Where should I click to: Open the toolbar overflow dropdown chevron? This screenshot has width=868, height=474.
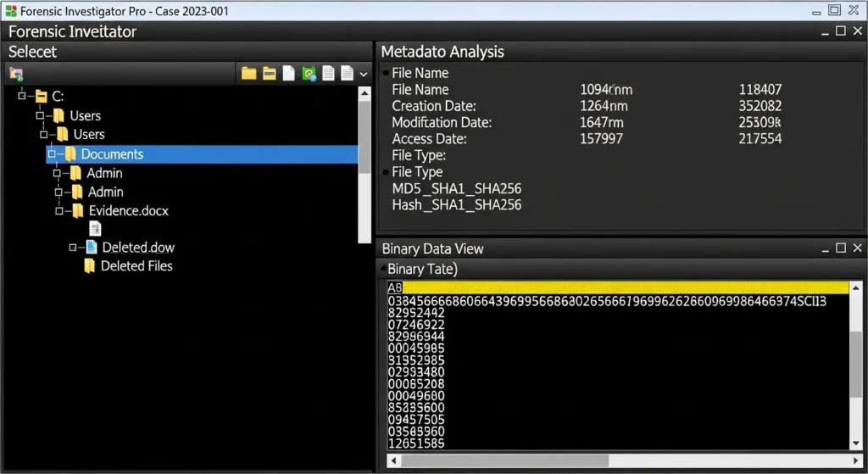coord(363,74)
